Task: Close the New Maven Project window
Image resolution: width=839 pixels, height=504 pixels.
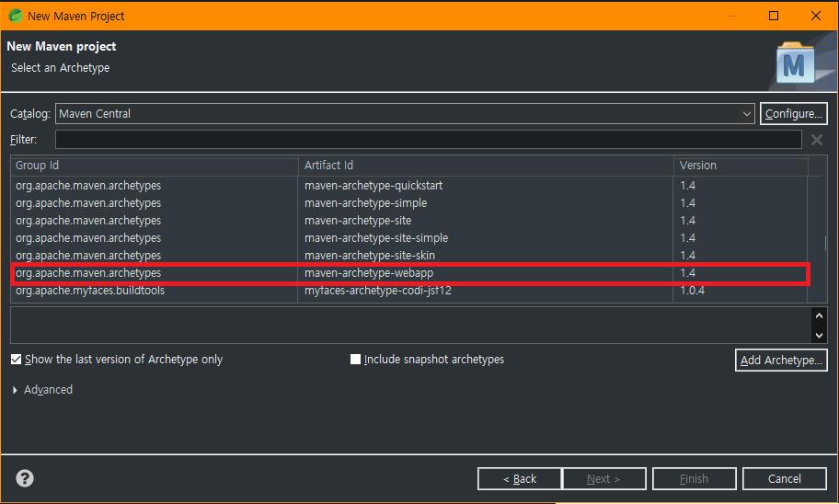Action: [x=815, y=16]
